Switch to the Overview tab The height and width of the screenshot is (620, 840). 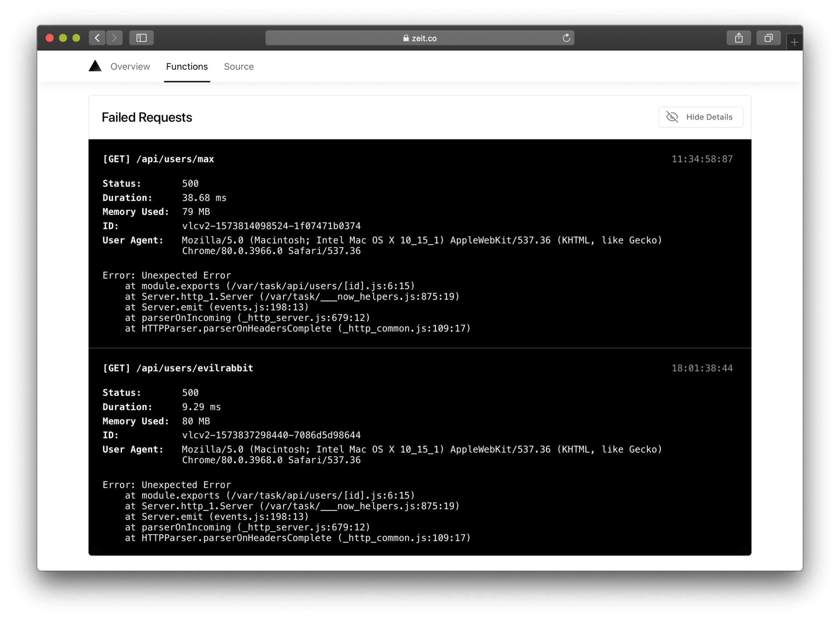click(x=130, y=67)
